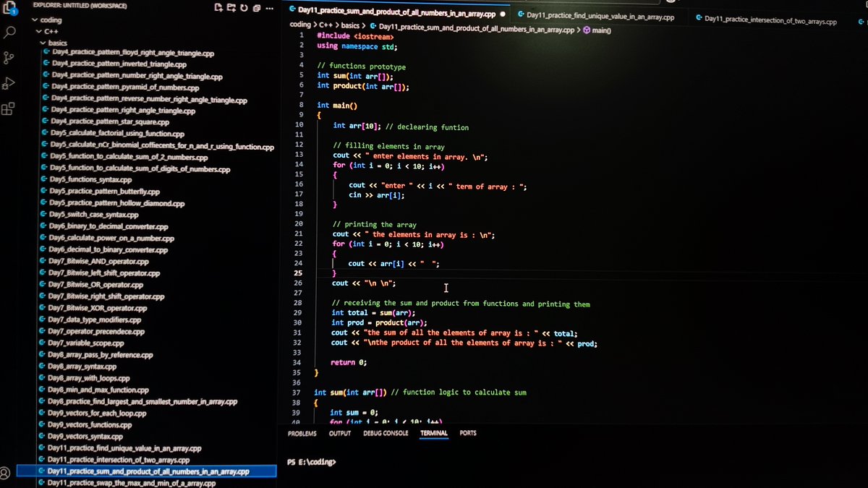
Task: Open Day4_practice_pattern_pyramid_of_numbers.cpp
Action: (x=125, y=87)
